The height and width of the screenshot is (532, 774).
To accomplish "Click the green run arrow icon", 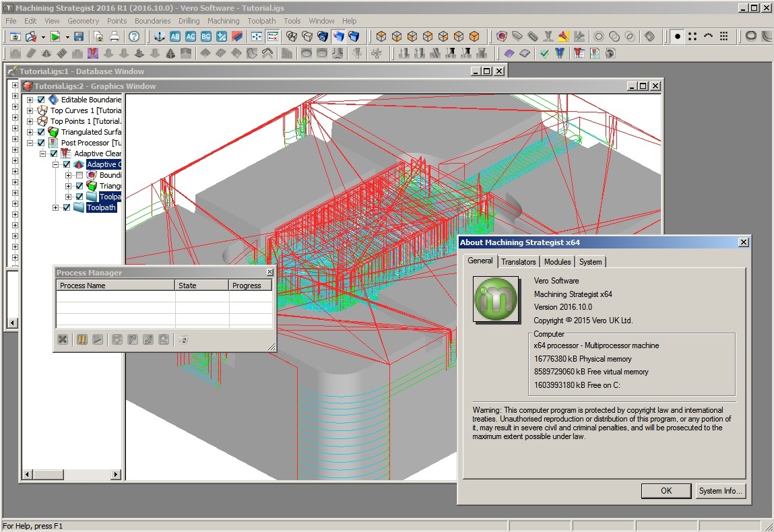I will pos(55,36).
